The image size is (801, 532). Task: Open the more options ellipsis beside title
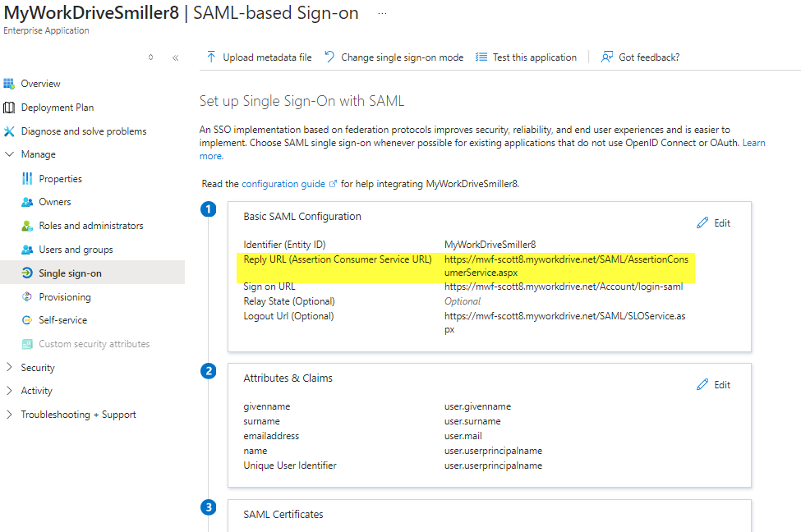[x=382, y=14]
